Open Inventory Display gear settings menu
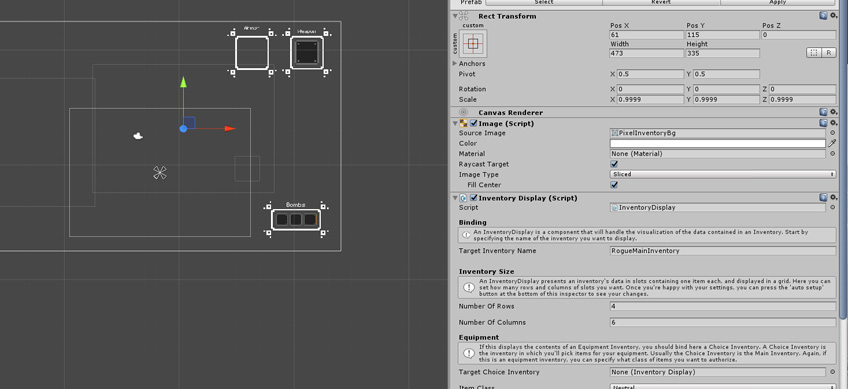This screenshot has width=848, height=389. [833, 198]
